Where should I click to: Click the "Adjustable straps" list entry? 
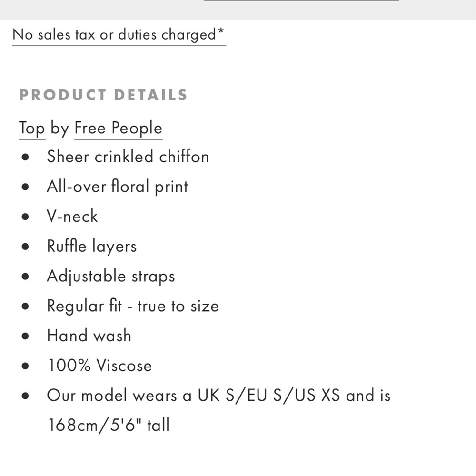pos(110,277)
